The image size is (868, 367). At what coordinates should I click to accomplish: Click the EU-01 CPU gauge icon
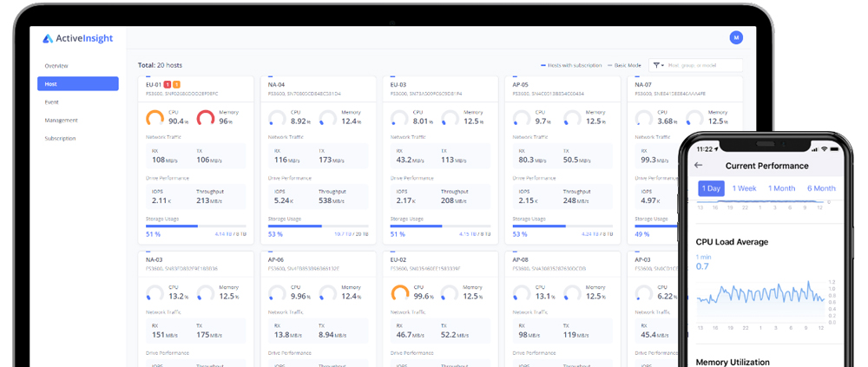pos(155,117)
